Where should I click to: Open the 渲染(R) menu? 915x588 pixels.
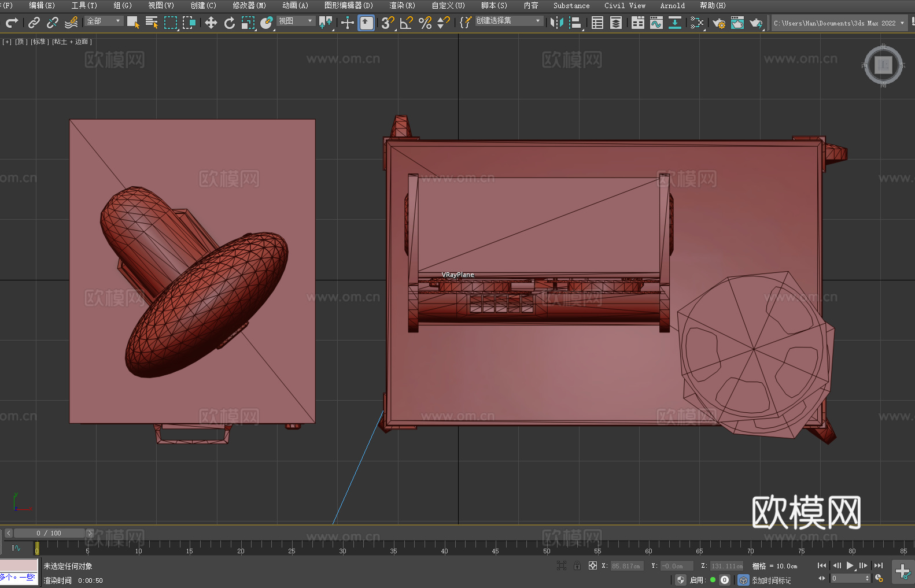[x=403, y=5]
